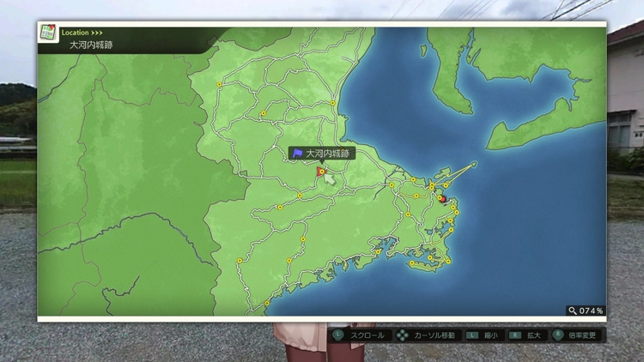644x362 pixels.
Task: Click the 074% zoom level readout
Action: [x=592, y=311]
